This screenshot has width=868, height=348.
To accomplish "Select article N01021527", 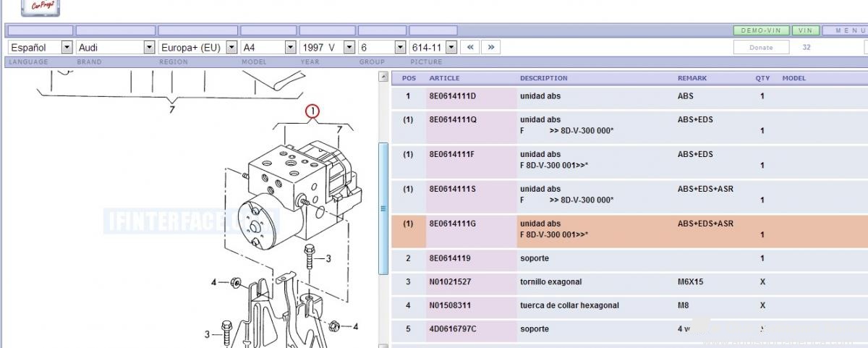I will pyautogui.click(x=450, y=281).
